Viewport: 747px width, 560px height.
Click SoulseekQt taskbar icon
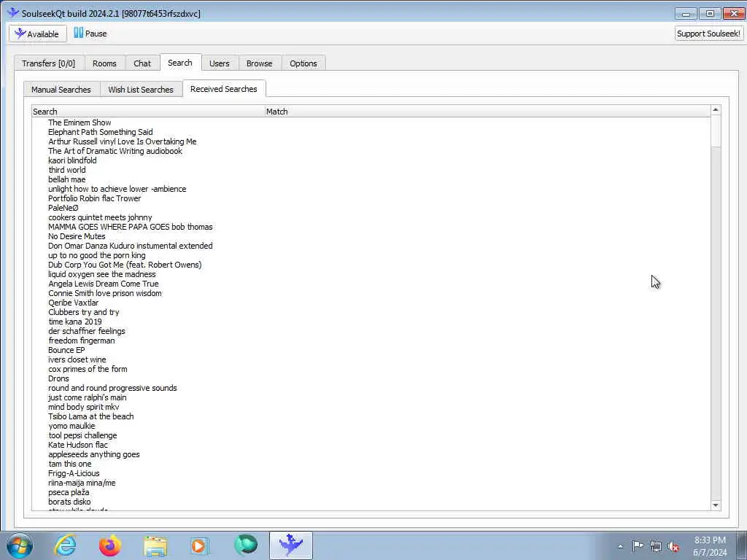290,545
